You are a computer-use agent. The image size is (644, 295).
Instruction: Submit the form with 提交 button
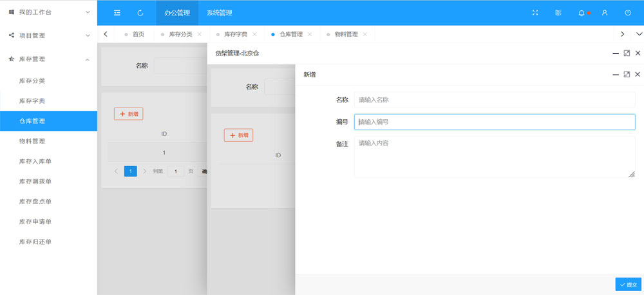coord(628,284)
